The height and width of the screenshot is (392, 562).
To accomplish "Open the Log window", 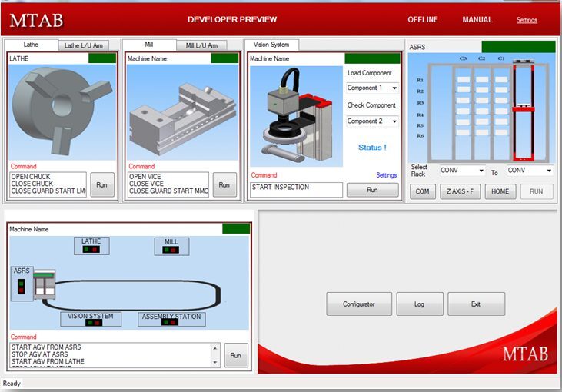I will [420, 304].
